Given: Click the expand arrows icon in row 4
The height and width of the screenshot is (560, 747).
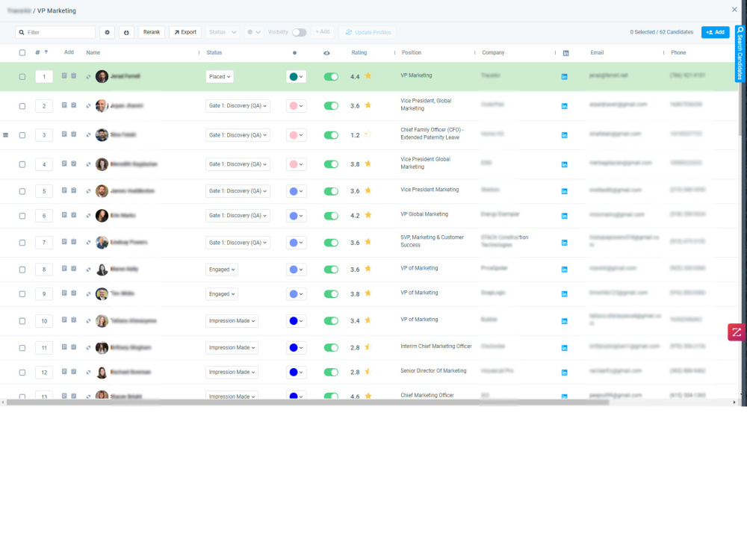Looking at the screenshot, I should click(88, 164).
